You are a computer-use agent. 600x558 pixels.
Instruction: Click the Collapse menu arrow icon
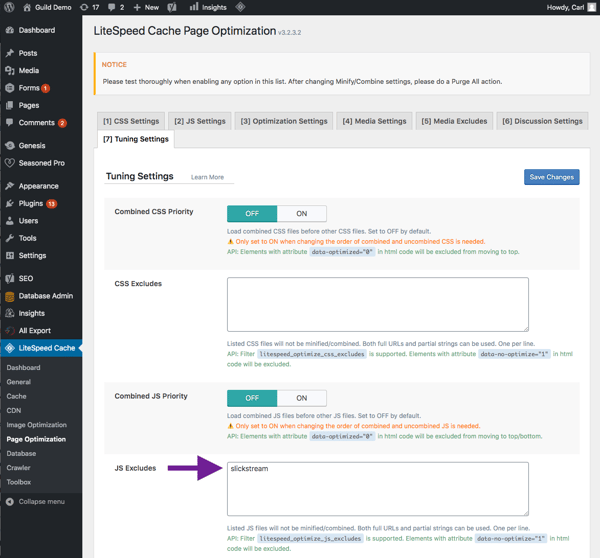[10, 502]
